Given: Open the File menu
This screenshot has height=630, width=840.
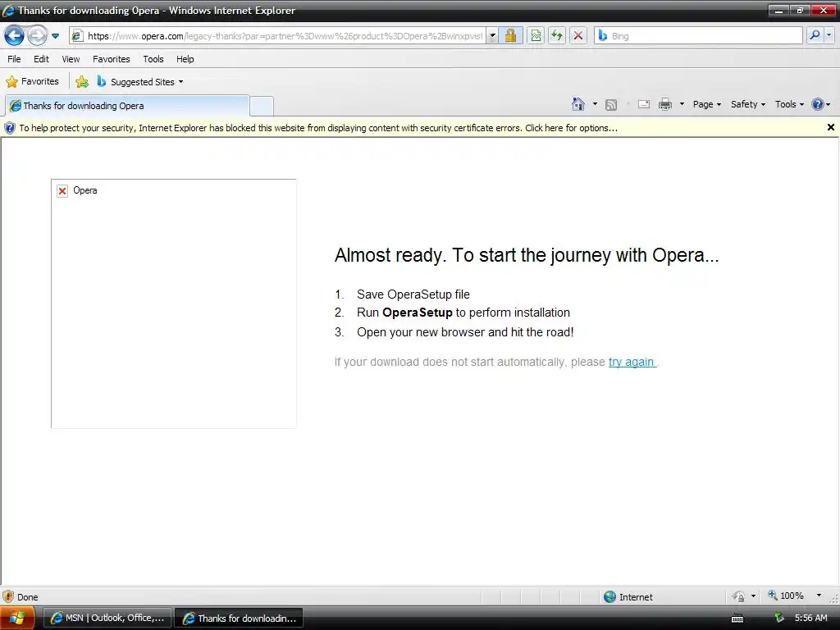Looking at the screenshot, I should point(15,59).
